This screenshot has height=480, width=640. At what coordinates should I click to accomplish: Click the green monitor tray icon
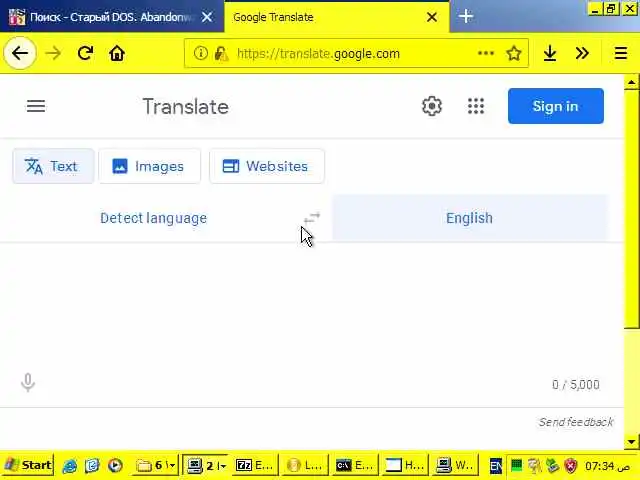click(516, 465)
